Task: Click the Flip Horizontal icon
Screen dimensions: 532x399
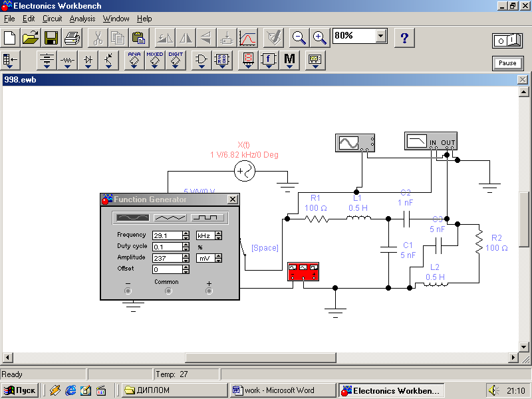Action: tap(186, 38)
